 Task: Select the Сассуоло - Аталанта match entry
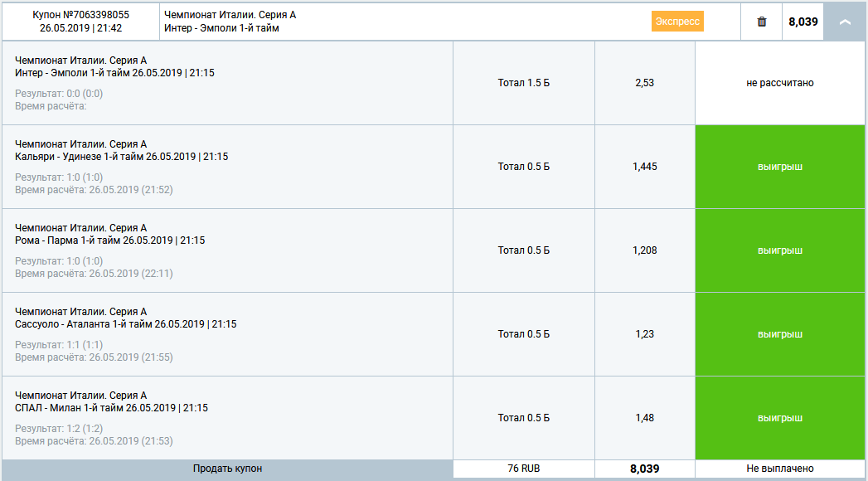pyautogui.click(x=125, y=324)
